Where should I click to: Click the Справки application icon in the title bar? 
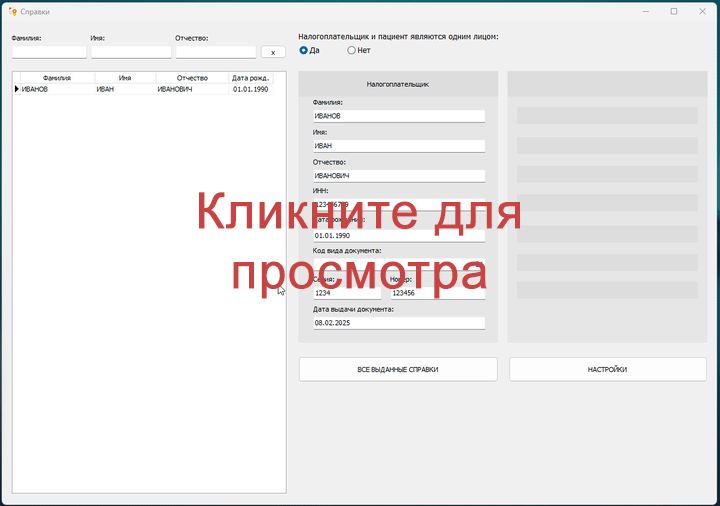tap(13, 11)
